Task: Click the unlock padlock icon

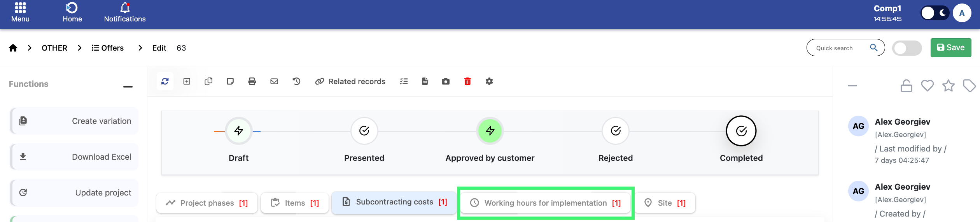Action: pyautogui.click(x=906, y=86)
